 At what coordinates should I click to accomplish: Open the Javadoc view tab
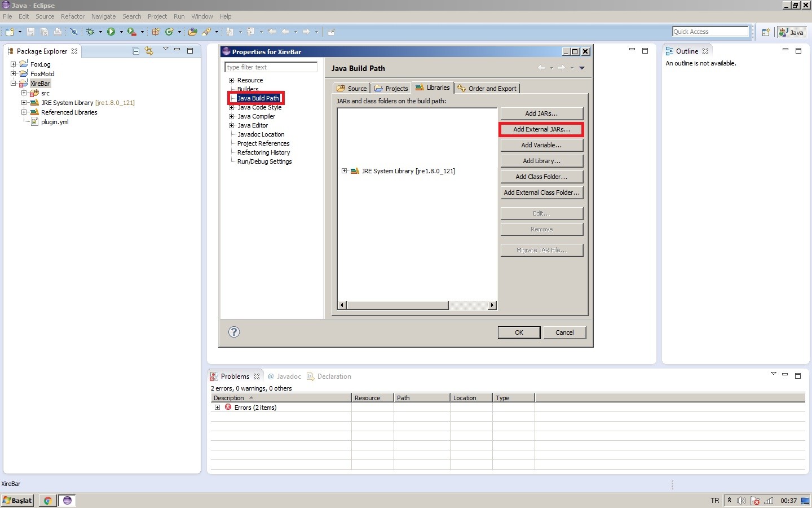click(284, 376)
